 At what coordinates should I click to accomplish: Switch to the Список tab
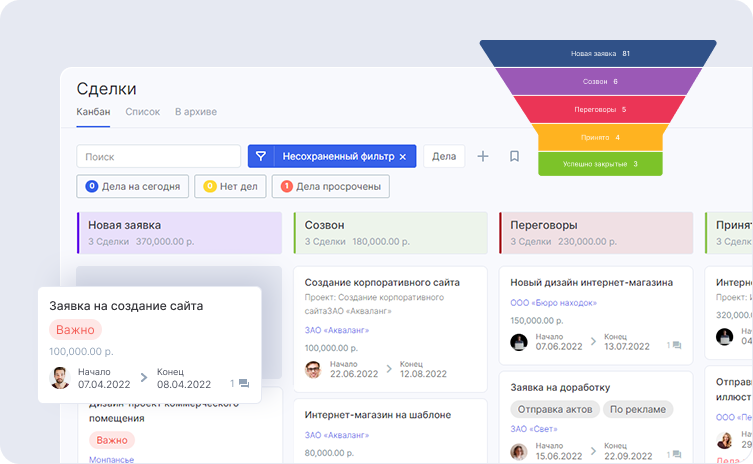[x=142, y=112]
